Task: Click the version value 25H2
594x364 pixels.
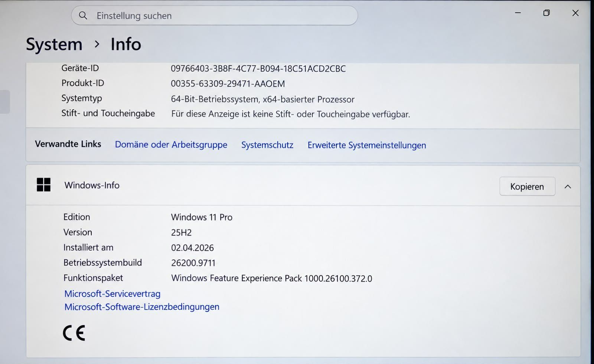Action: [x=181, y=233]
